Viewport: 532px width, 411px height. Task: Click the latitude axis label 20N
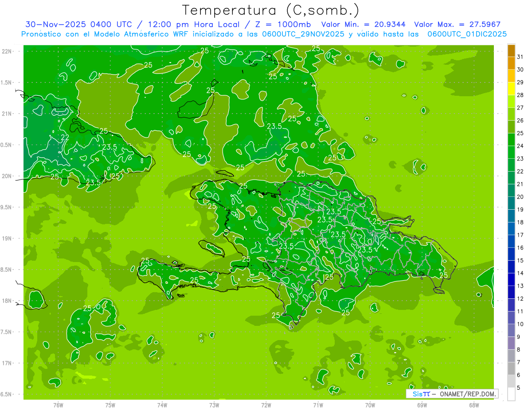7,176
